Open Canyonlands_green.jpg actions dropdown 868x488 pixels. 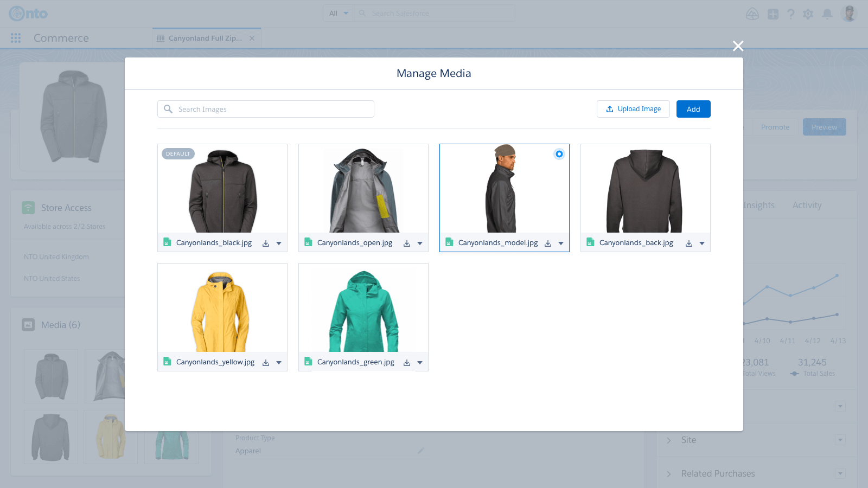tap(420, 363)
